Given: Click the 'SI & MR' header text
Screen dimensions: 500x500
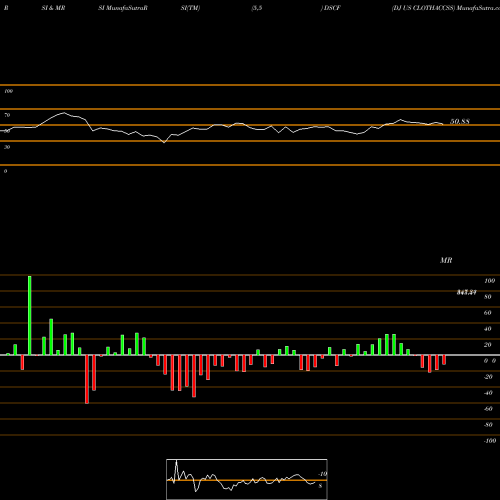Looking at the screenshot, I should point(53,8).
